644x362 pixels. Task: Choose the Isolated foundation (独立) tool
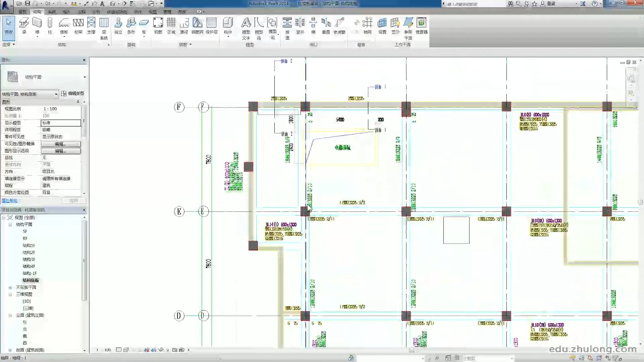click(x=118, y=26)
